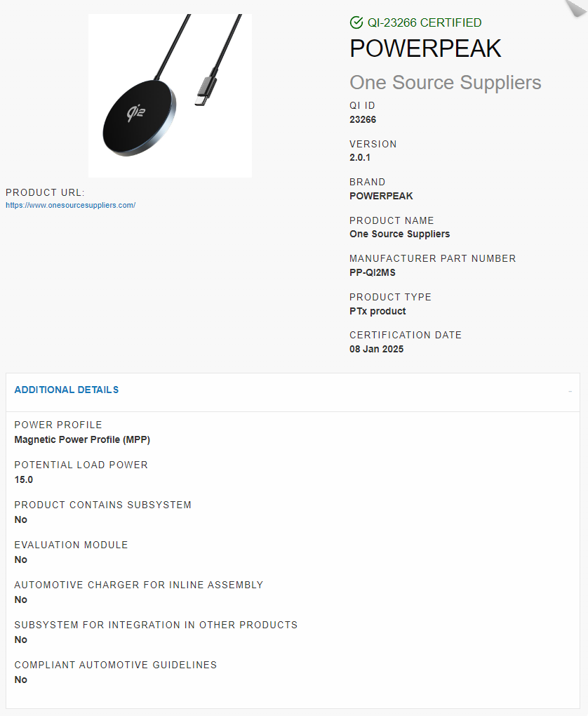Click the minus collapse icon in Additional Details
Screen dimensions: 588x716
(570, 391)
